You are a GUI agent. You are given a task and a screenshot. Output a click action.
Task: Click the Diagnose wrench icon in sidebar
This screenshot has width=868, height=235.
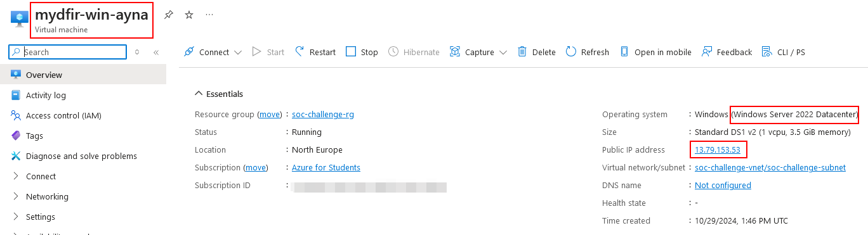16,156
